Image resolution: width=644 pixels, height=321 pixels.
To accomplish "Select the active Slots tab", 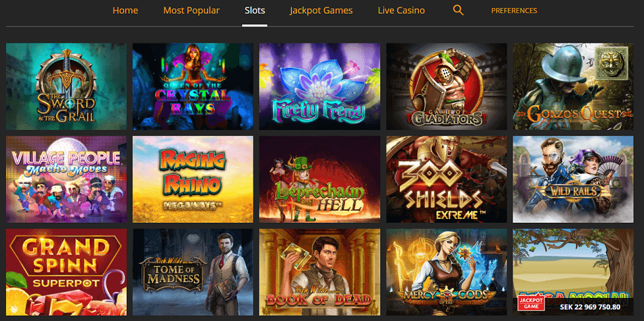I will [255, 11].
